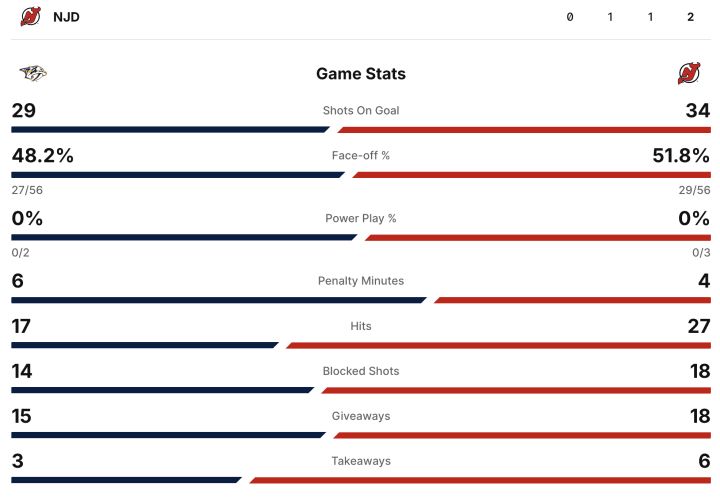Click the Blocked Shots label
720x497 pixels.
[x=361, y=371]
